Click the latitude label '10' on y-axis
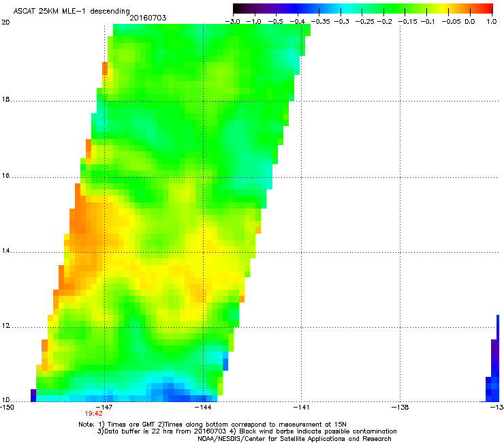The image size is (504, 443). [5, 400]
